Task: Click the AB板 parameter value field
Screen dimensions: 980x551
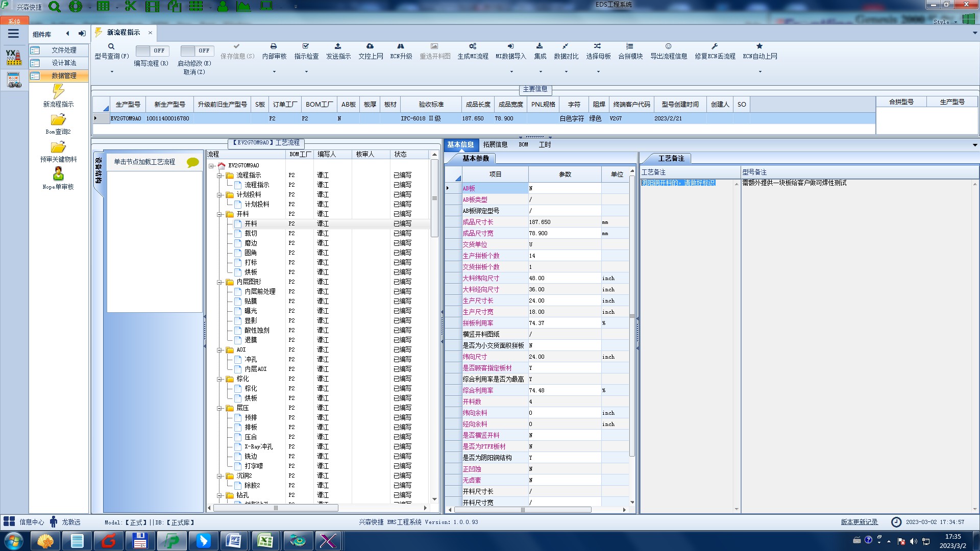Action: click(564, 188)
